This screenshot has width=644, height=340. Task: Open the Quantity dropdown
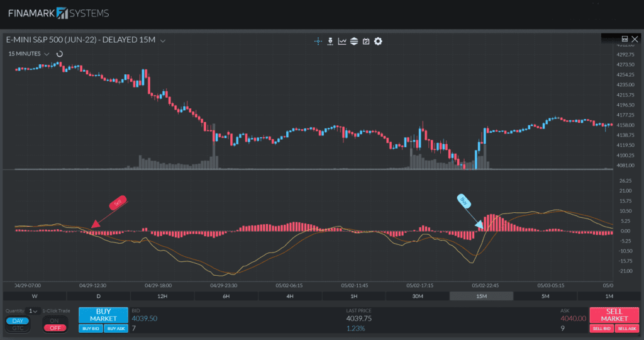[33, 311]
